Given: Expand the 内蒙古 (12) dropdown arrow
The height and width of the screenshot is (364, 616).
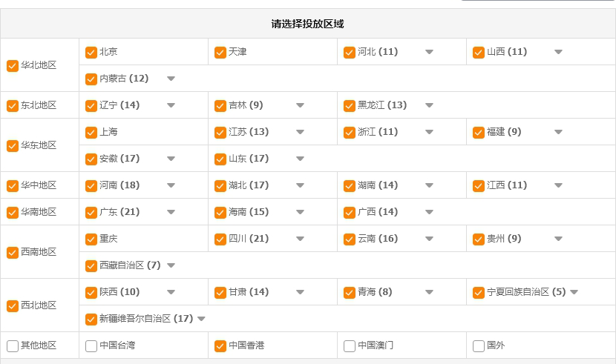Looking at the screenshot, I should [x=171, y=79].
